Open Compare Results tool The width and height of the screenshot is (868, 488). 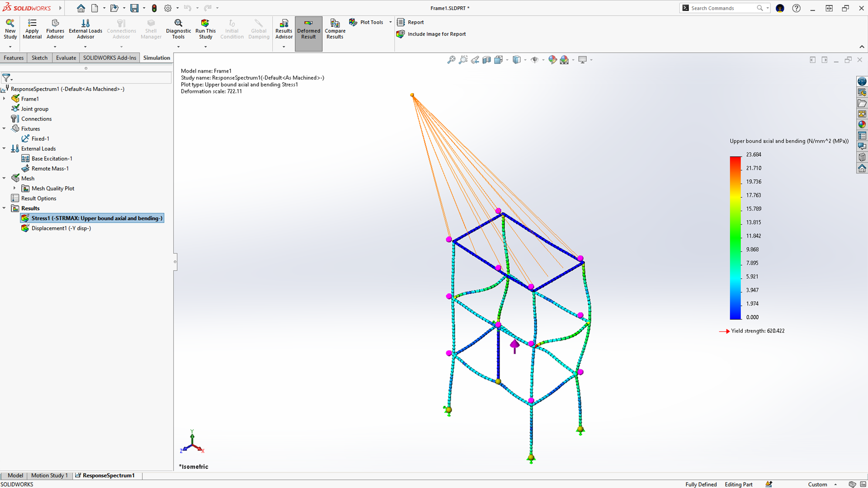coord(335,29)
